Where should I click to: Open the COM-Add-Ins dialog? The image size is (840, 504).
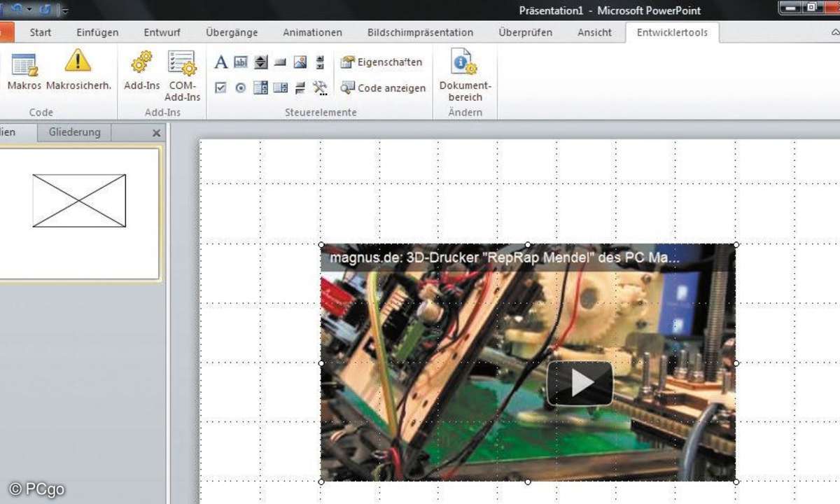[182, 74]
